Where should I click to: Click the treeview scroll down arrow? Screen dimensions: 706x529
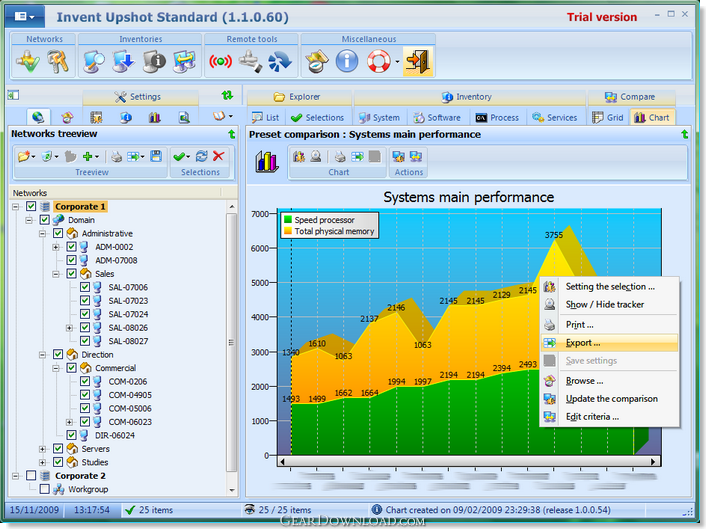tap(232, 490)
